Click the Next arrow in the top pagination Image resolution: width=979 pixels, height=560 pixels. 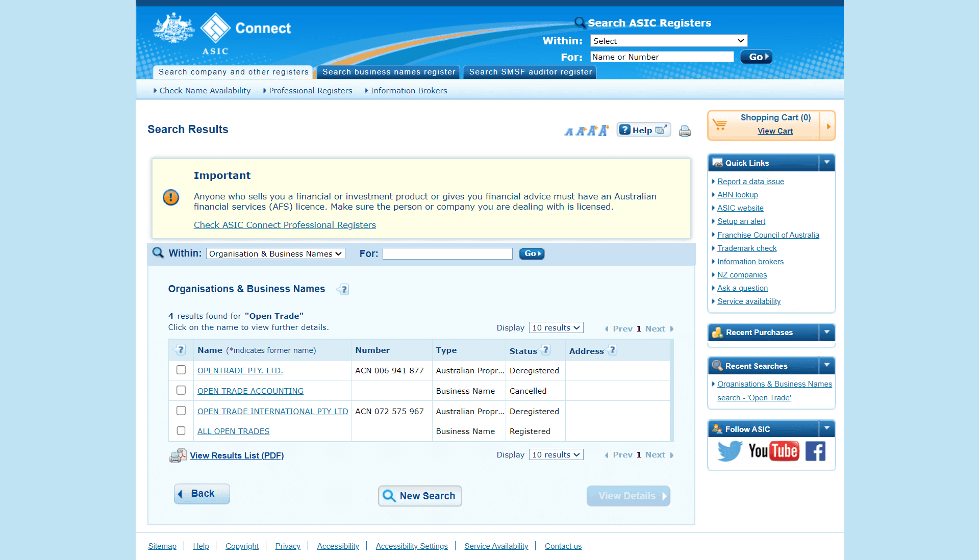point(671,329)
